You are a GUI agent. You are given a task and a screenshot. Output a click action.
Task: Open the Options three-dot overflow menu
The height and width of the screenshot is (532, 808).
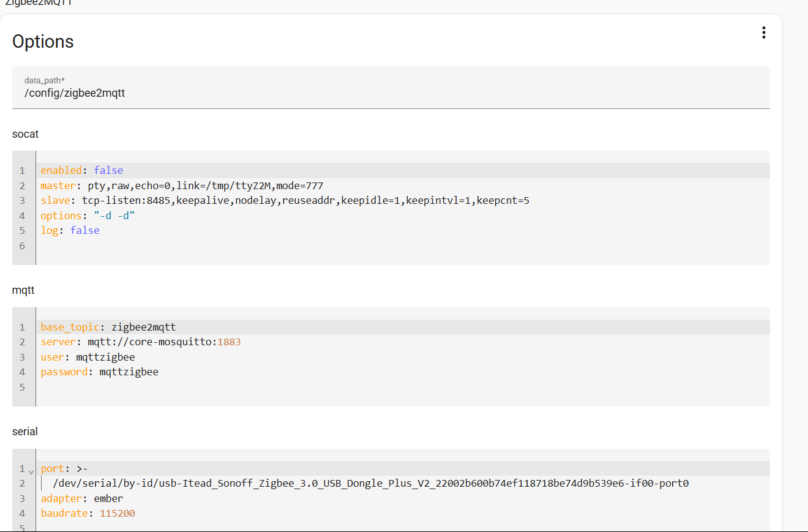pyautogui.click(x=763, y=33)
